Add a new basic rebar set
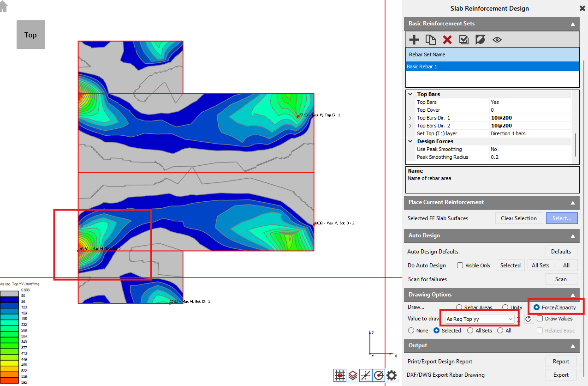 (414, 40)
